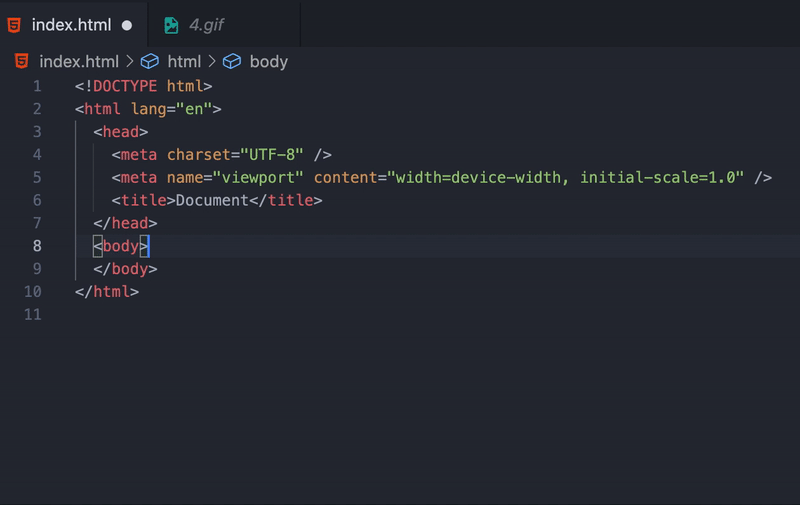Switch to the index.html tab
The width and height of the screenshot is (800, 505).
71,24
